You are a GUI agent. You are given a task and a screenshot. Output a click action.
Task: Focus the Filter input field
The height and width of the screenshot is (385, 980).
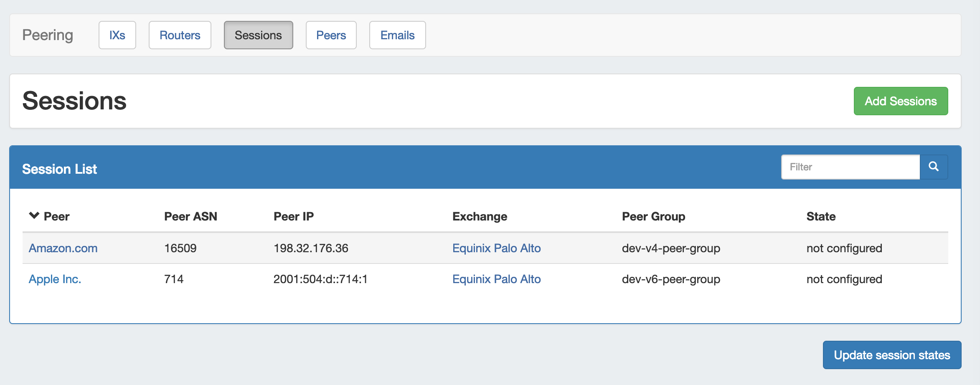851,167
